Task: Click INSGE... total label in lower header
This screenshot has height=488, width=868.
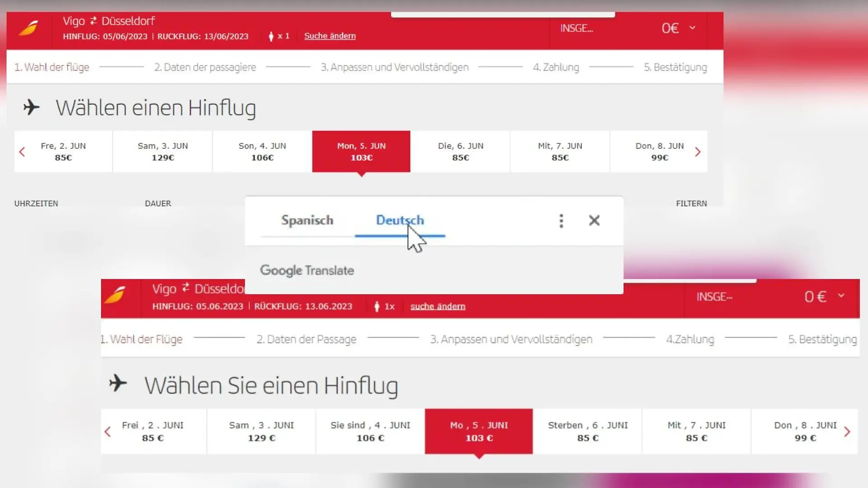Action: [x=714, y=296]
